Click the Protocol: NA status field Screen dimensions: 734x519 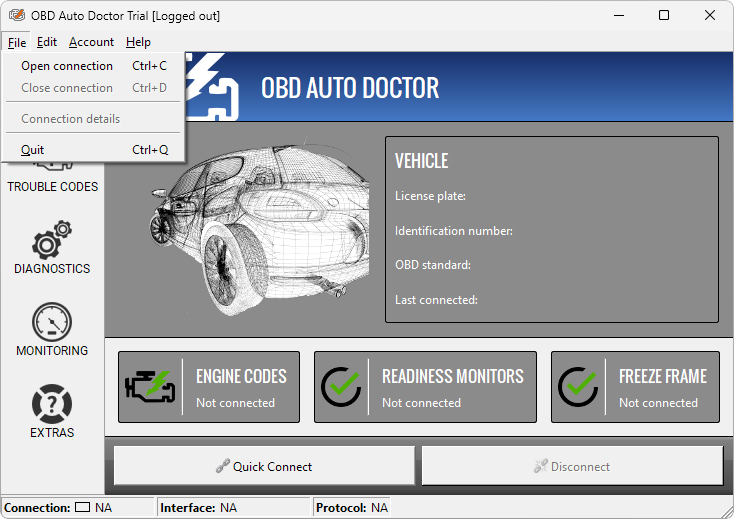pos(352,508)
